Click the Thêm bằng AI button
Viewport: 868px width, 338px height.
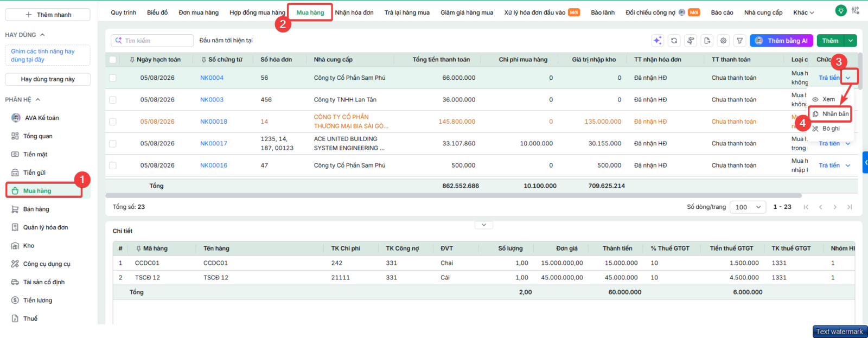pos(781,41)
